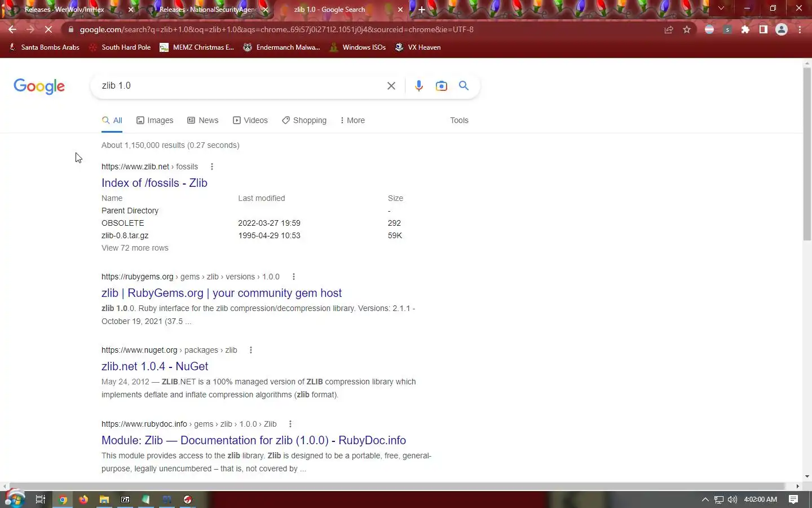The width and height of the screenshot is (812, 508).
Task: Switch to the Videos tab
Action: [x=250, y=120]
